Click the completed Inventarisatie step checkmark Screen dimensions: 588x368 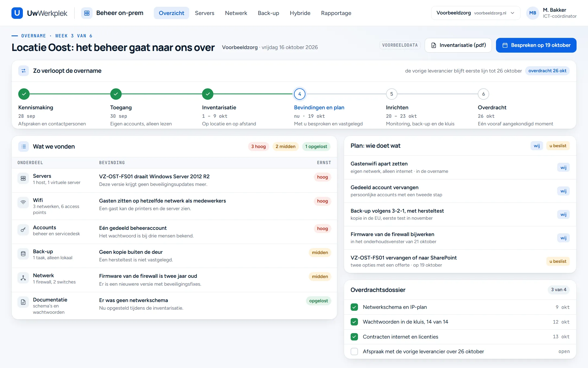(x=208, y=94)
